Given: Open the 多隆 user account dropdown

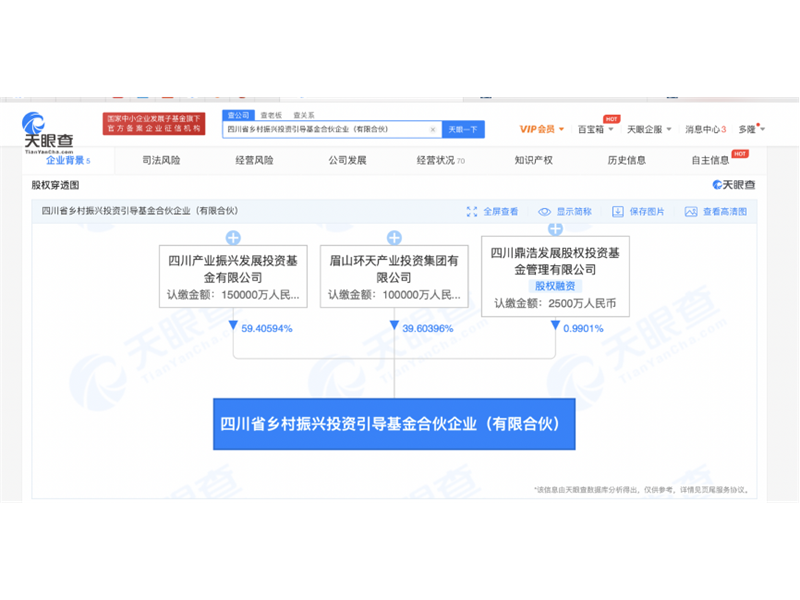Looking at the screenshot, I should click(752, 129).
